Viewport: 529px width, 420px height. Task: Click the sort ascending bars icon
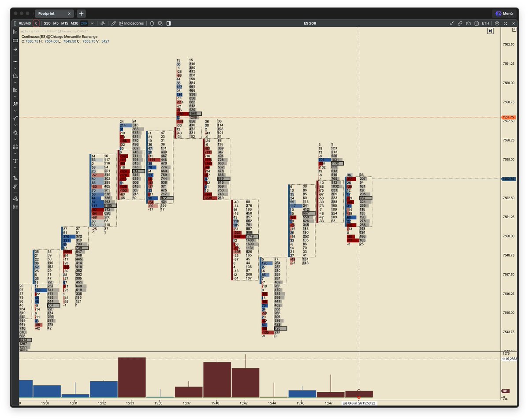click(15, 178)
